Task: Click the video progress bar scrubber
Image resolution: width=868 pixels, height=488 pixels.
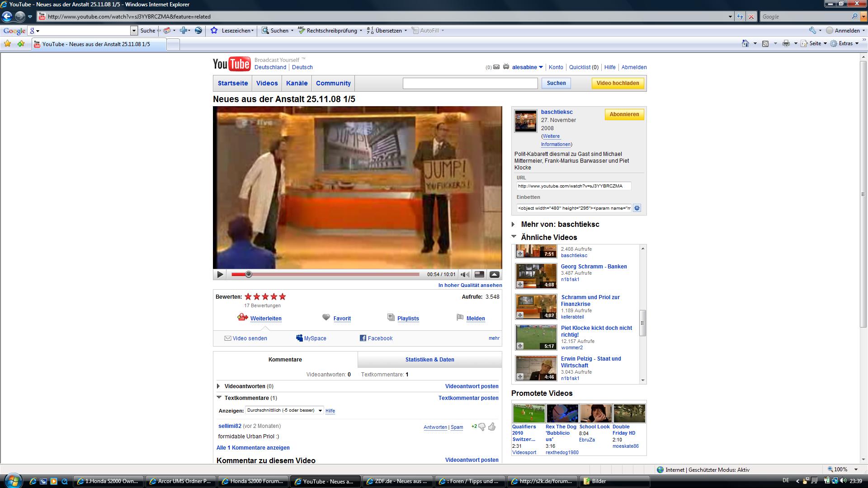Action: pos(248,274)
